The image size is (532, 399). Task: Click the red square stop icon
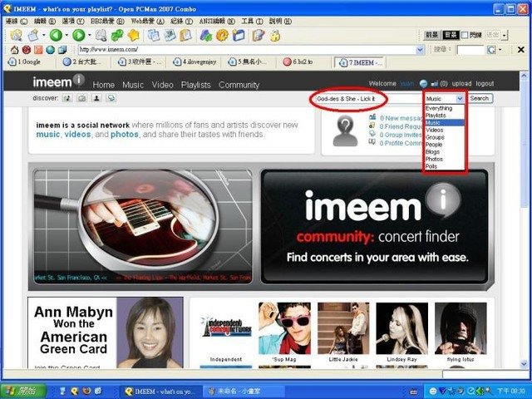38,50
